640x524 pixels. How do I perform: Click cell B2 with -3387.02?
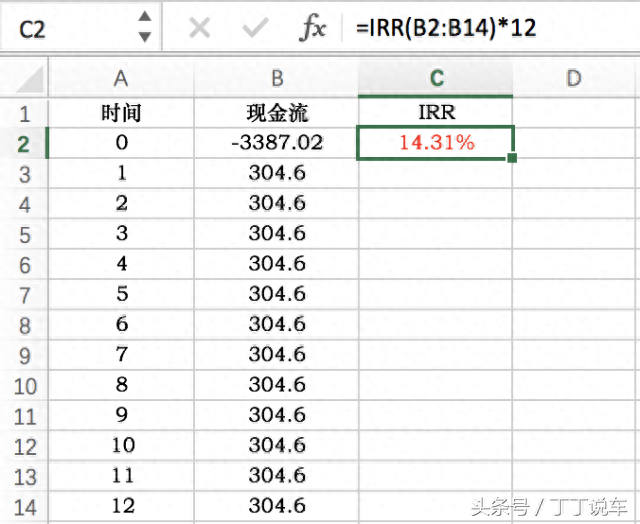coord(277,143)
